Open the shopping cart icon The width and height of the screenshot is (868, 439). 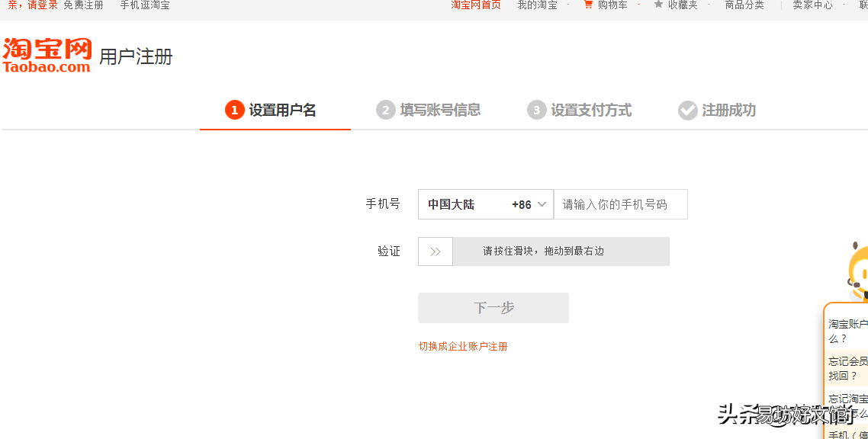point(588,5)
